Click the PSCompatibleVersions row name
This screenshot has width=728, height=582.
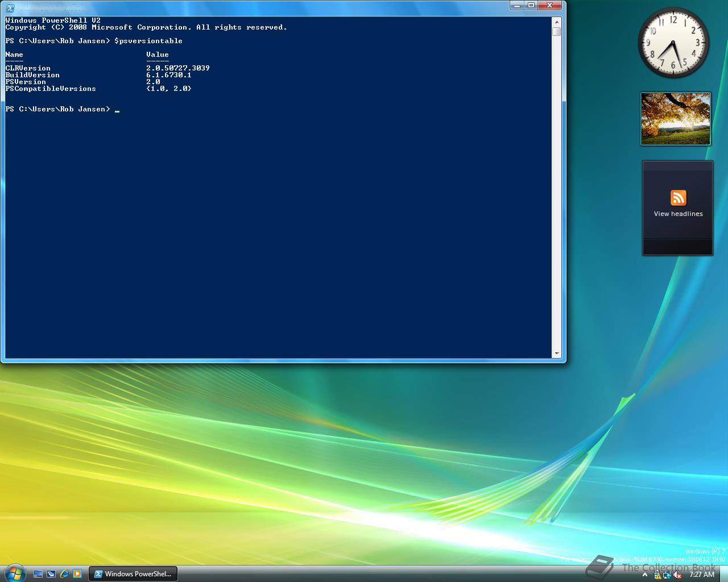tap(51, 89)
